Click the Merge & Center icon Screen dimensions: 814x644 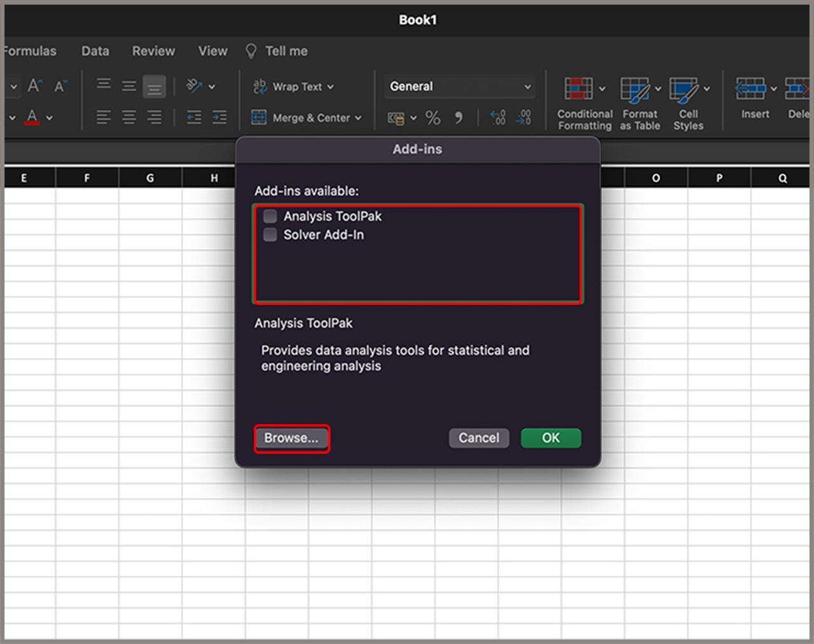[259, 117]
